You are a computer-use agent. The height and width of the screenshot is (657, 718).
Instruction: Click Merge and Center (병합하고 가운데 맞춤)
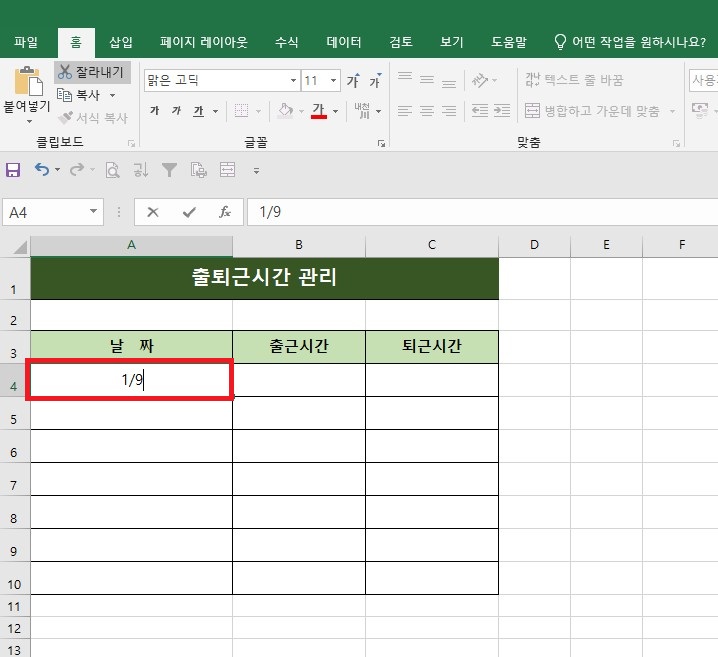point(592,111)
